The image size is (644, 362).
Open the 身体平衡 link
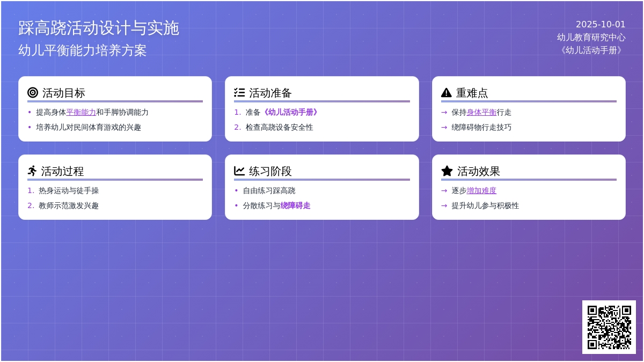coord(481,113)
